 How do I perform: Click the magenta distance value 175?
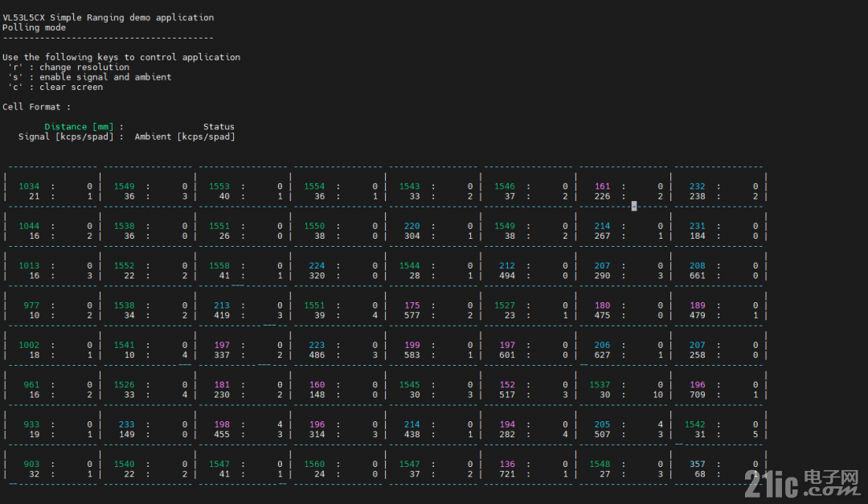[411, 306]
